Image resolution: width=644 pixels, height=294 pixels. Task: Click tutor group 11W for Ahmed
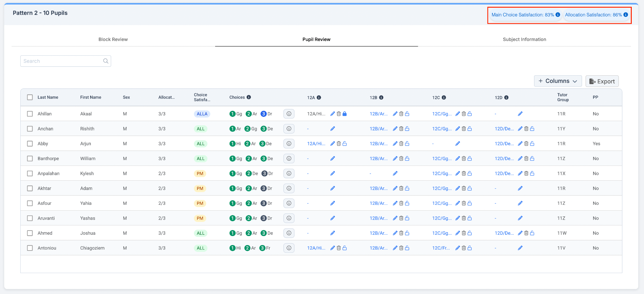click(x=562, y=233)
